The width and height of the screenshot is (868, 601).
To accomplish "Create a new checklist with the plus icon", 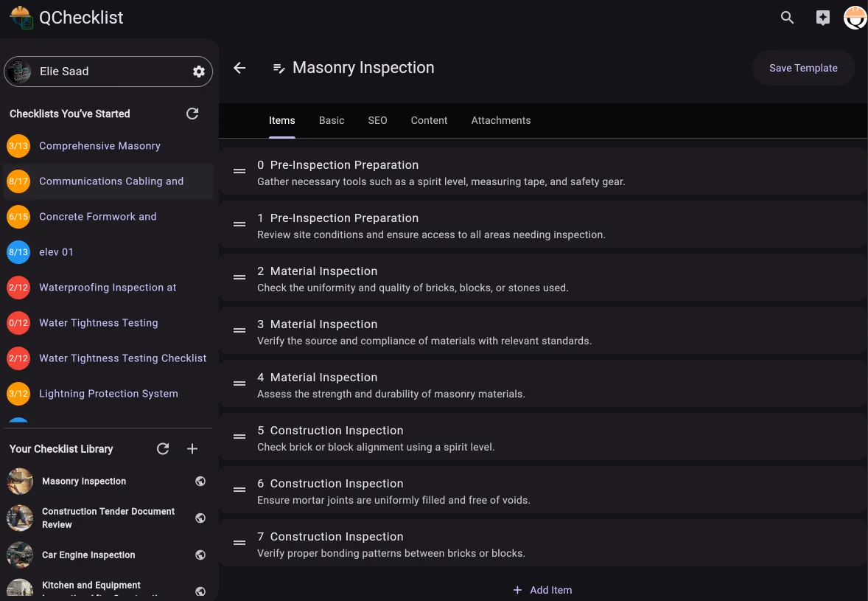I will 192,448.
